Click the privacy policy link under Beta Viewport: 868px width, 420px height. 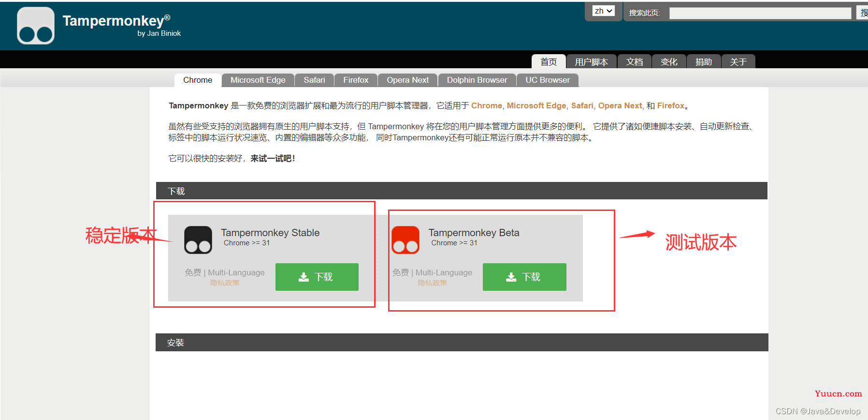(x=433, y=283)
